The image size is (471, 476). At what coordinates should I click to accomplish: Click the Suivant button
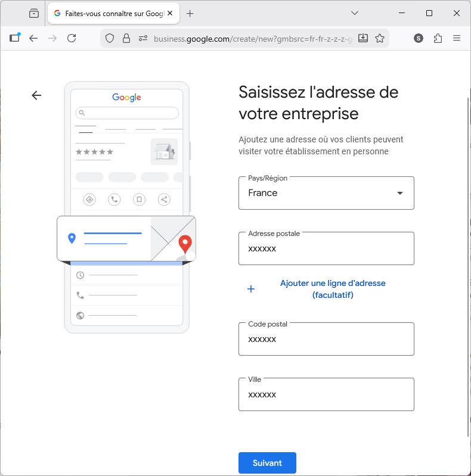267,463
